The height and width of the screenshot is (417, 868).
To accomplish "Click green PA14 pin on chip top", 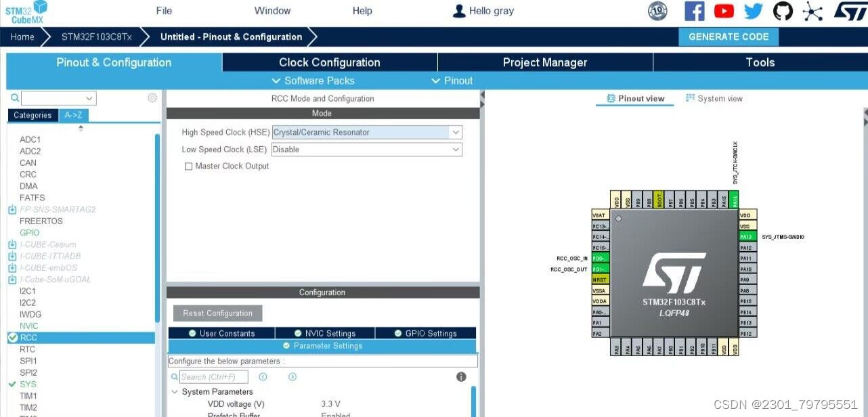I will pos(735,200).
